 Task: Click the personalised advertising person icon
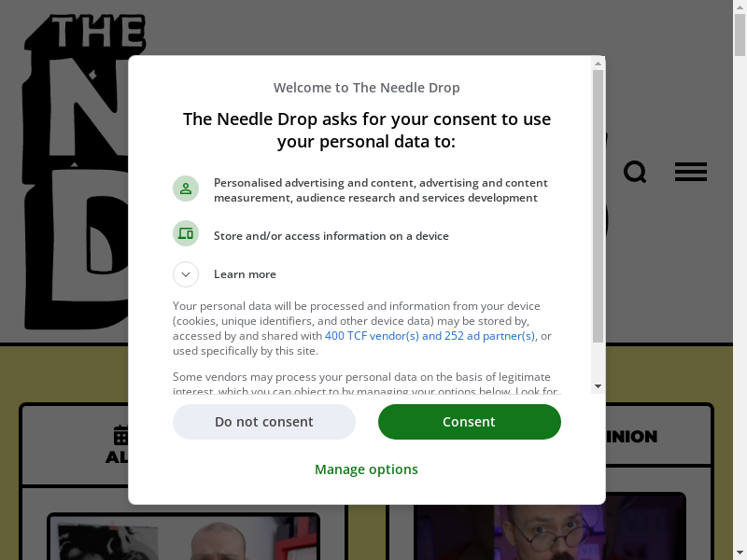(x=186, y=189)
